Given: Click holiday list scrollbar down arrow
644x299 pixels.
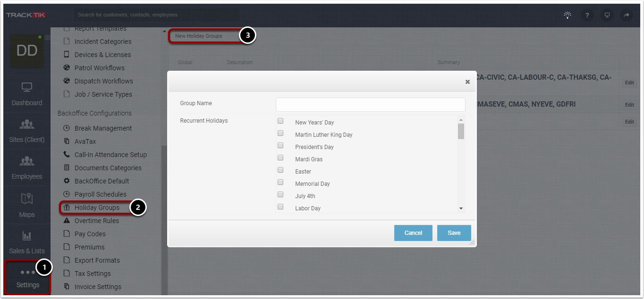Looking at the screenshot, I should click(461, 208).
